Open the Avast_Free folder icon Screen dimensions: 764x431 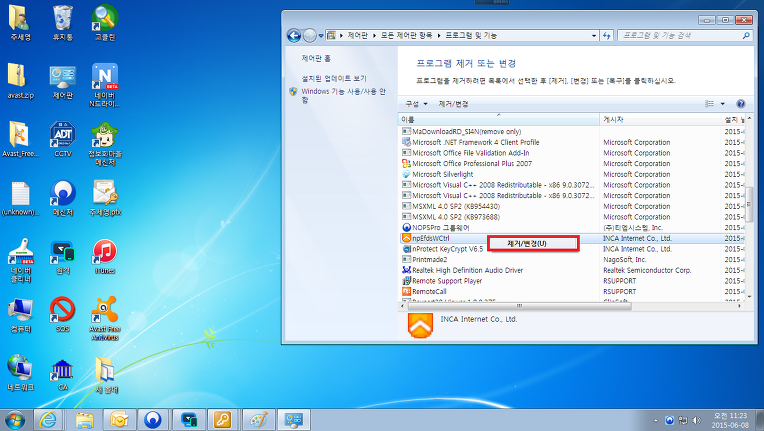click(20, 139)
